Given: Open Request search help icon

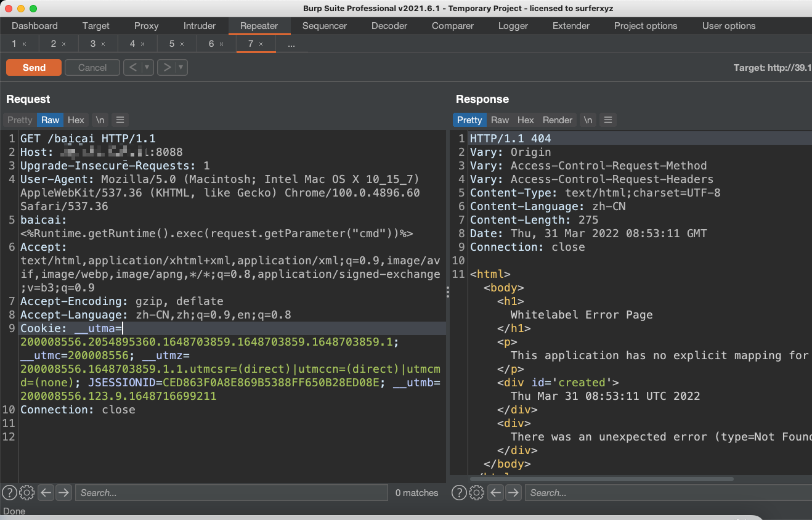Looking at the screenshot, I should 9,493.
